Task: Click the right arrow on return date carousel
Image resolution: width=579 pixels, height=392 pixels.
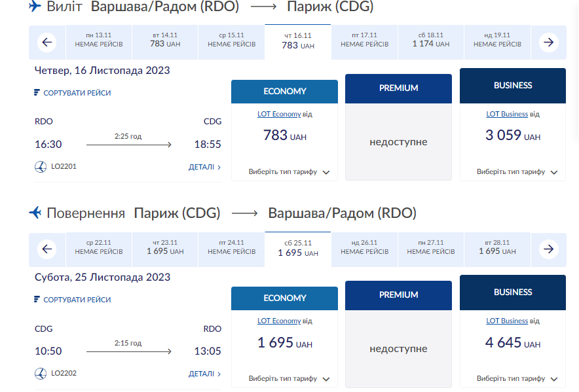Action: tap(549, 249)
